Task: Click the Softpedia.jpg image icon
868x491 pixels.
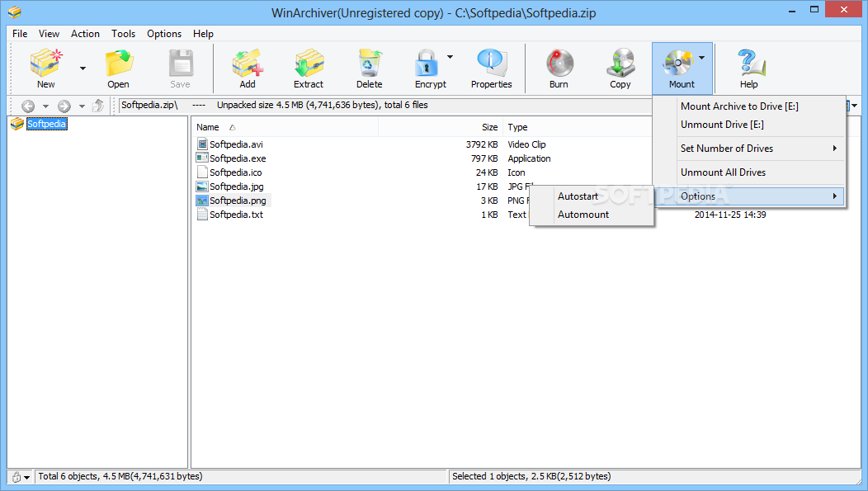Action: coord(202,186)
